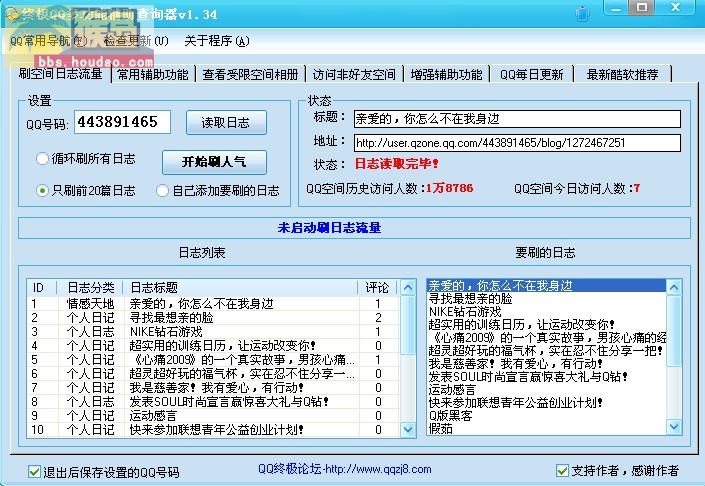Click the app icon in title bar
This screenshot has height=486, width=705.
point(11,13)
